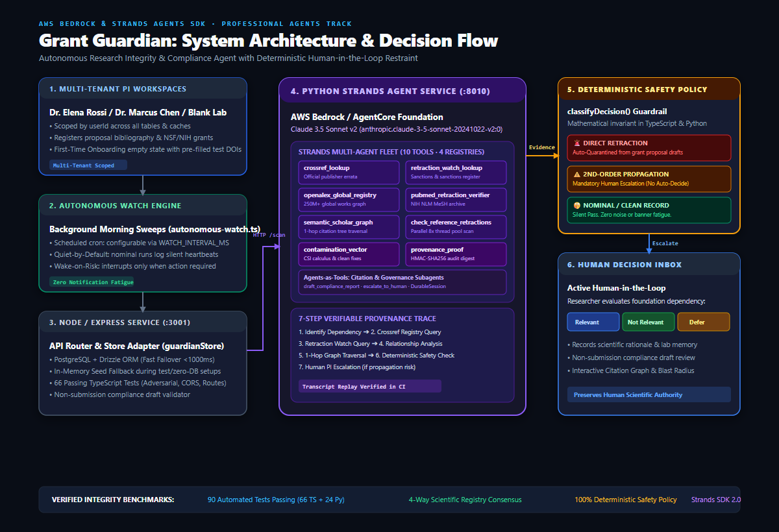Click the 2nd-Order Propagation warning icon
This screenshot has height=532, width=779.
click(x=576, y=174)
